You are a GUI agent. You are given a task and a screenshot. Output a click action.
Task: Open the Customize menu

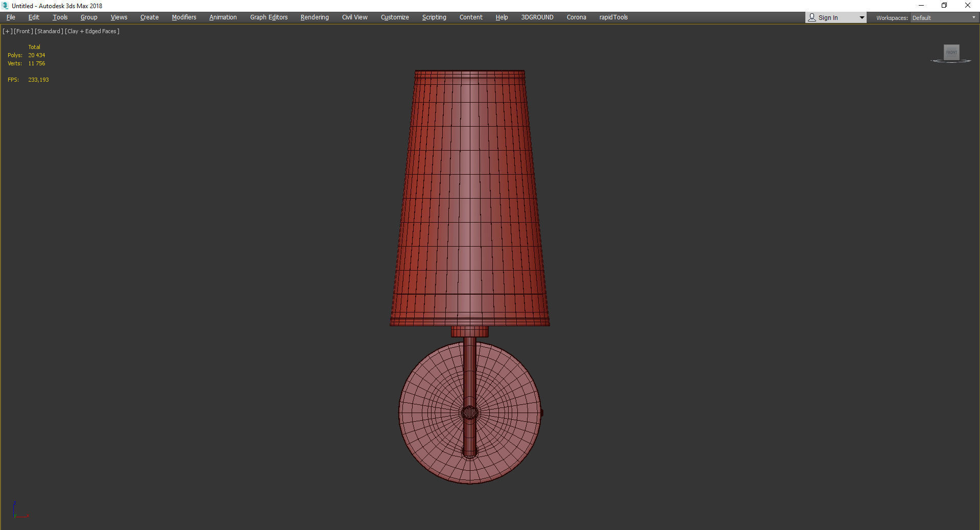pos(395,17)
